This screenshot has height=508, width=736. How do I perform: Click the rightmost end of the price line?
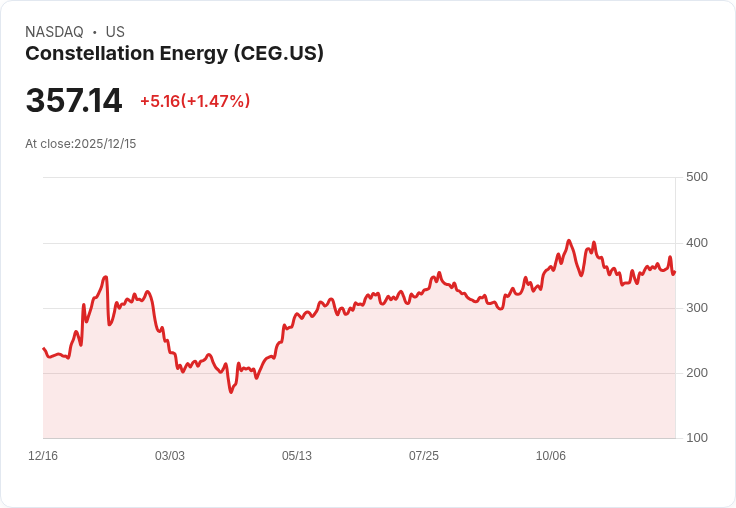pos(675,271)
